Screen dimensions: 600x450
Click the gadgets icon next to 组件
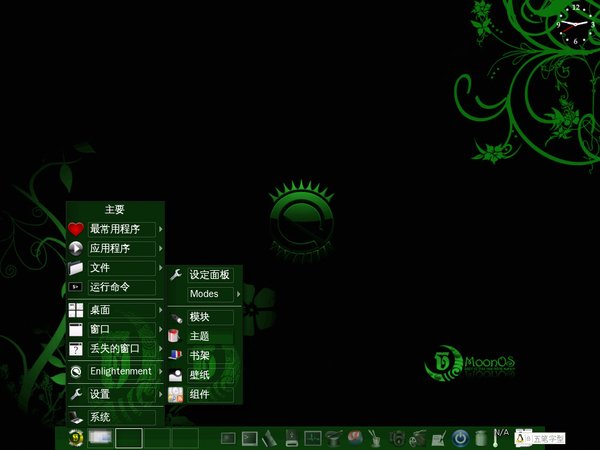point(176,394)
